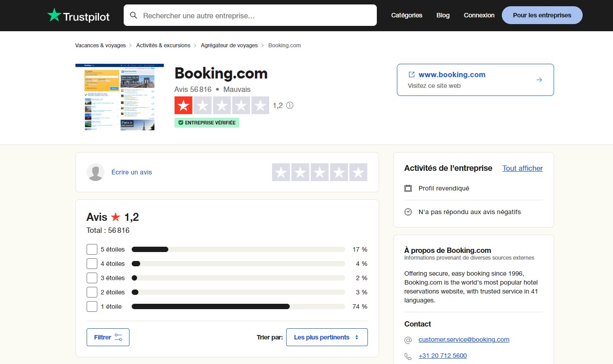Click the Écrire un avis link
This screenshot has height=364, width=613.
point(132,172)
